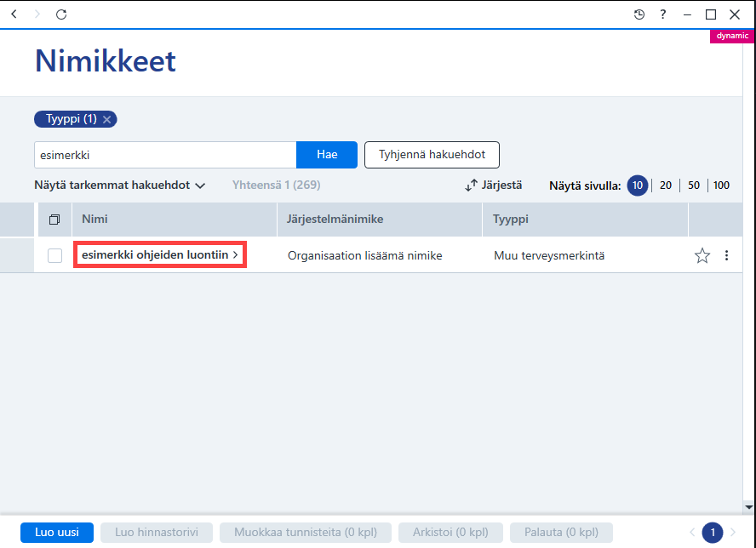Viewport: 756px width, 548px height.
Task: Show 10 items per page
Action: 638,186
